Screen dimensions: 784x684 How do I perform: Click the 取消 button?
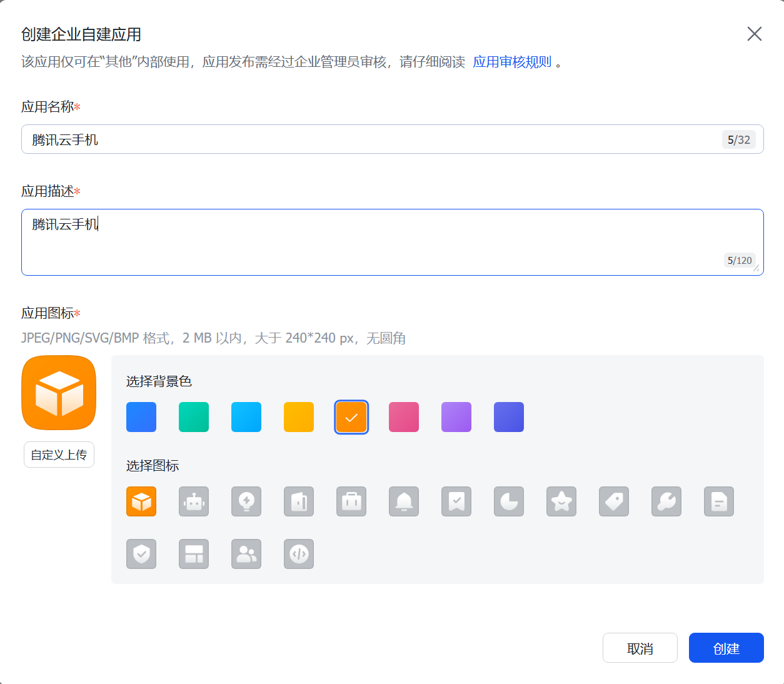coord(640,648)
